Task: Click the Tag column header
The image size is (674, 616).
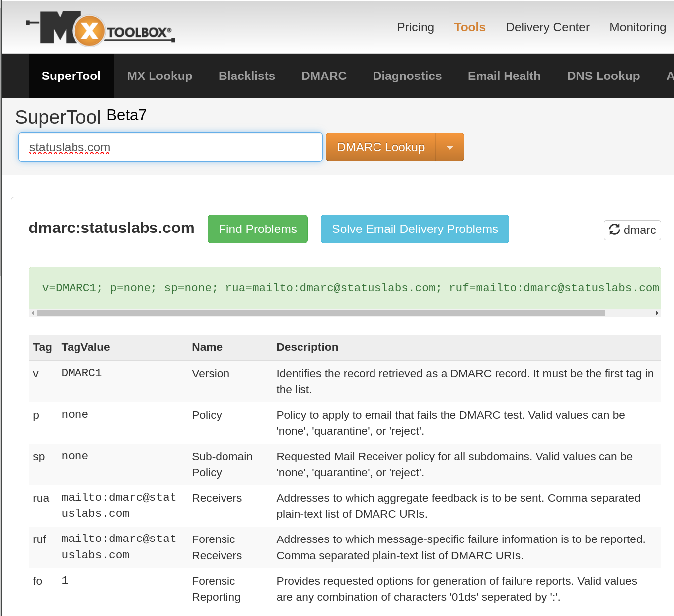Action: pos(42,347)
